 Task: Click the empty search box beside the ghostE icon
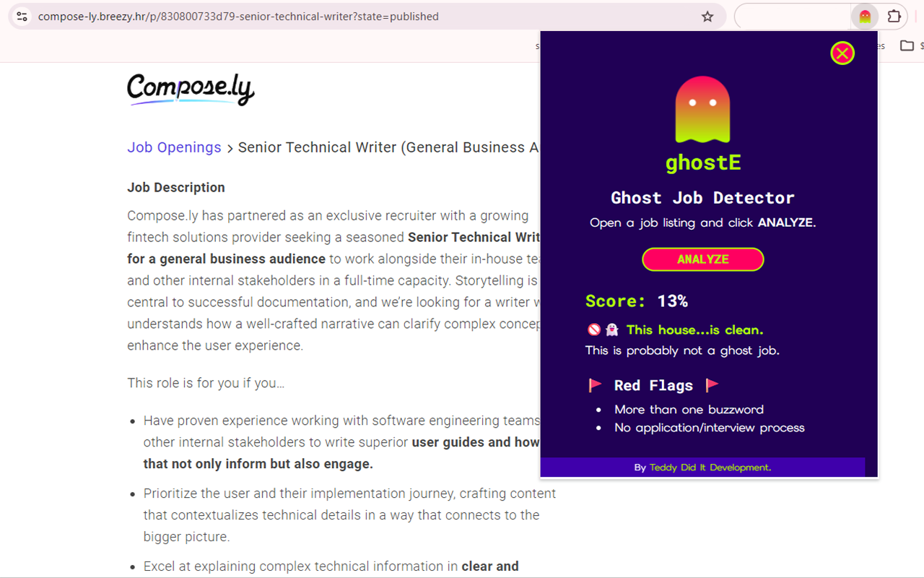pyautogui.click(x=793, y=17)
